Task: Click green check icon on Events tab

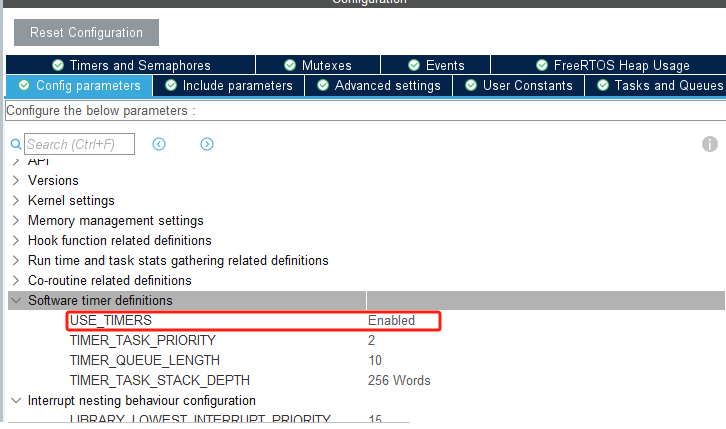Action: 414,65
